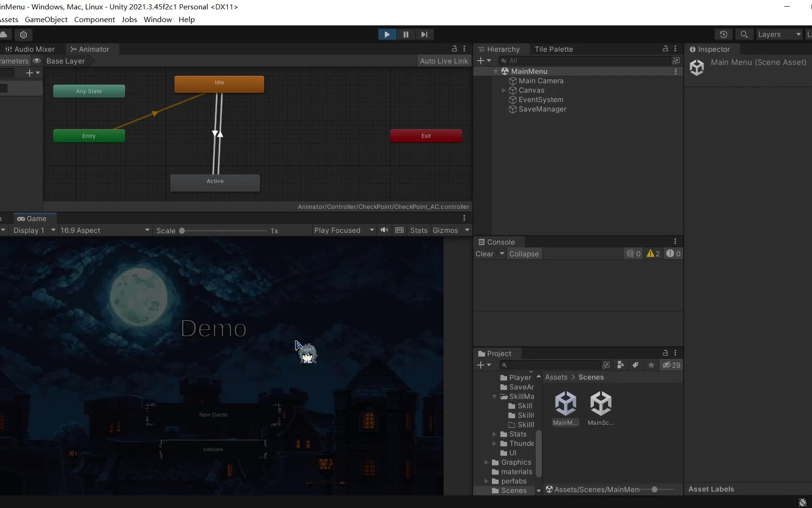Select the red Exit node
Viewport: 812px width, 508px height.
pos(426,136)
